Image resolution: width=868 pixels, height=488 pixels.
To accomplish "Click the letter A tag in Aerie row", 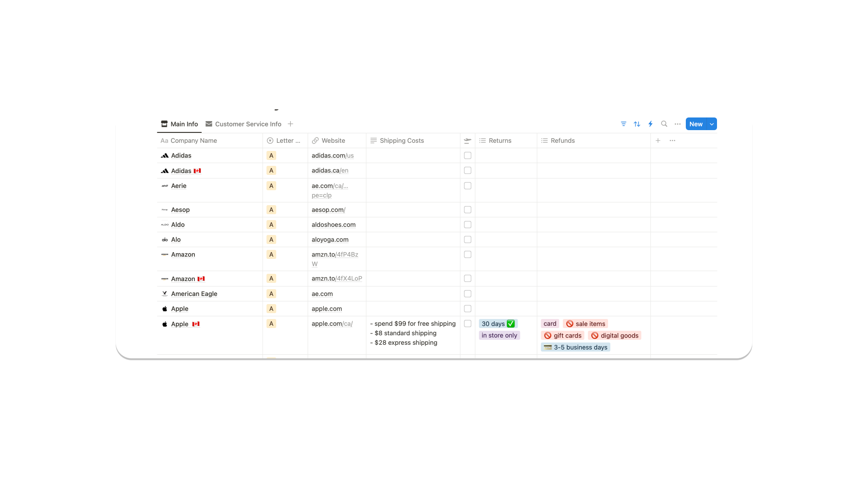I will coord(271,186).
